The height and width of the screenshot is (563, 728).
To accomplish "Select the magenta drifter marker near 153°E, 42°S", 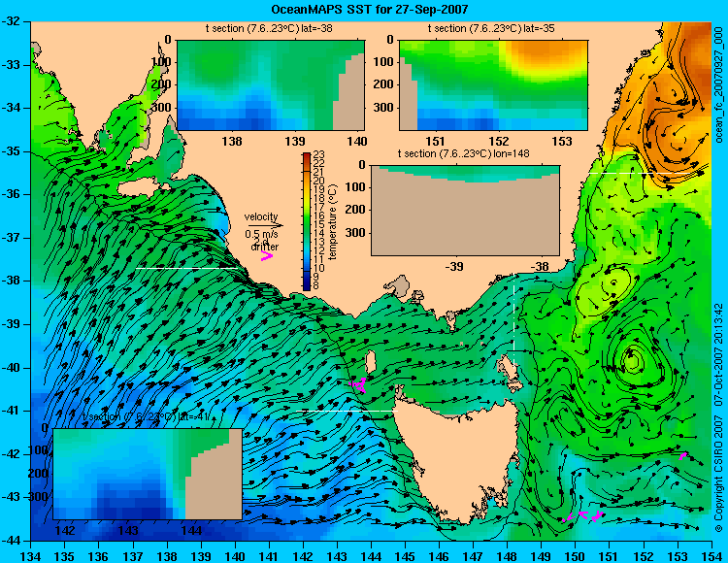I will 683,456.
